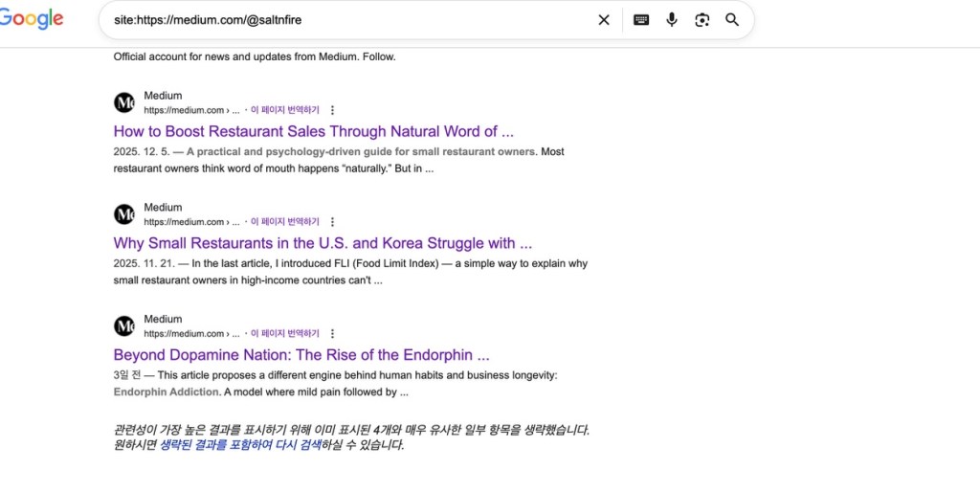Open Why Small Restaurants in the U.S. article

tap(323, 243)
